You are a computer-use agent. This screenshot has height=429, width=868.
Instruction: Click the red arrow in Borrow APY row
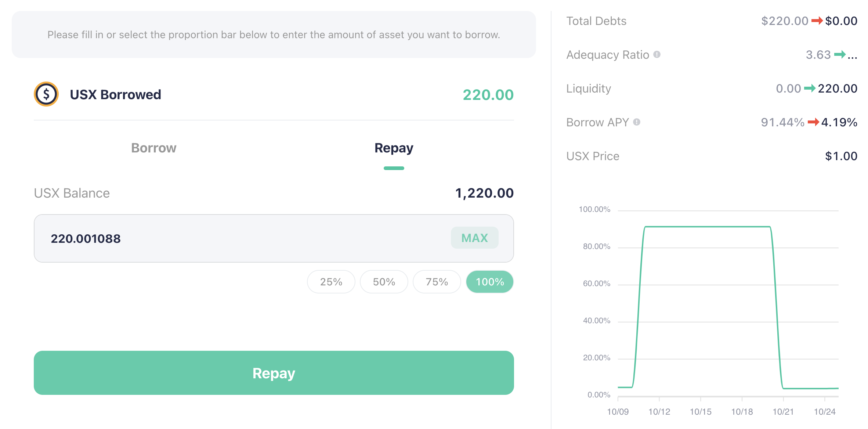point(813,122)
